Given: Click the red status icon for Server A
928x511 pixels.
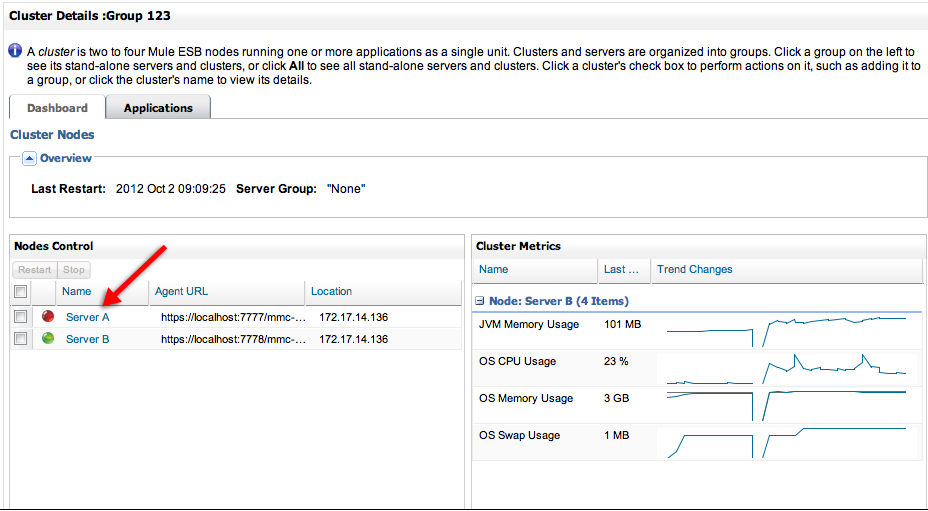Looking at the screenshot, I should pyautogui.click(x=47, y=317).
